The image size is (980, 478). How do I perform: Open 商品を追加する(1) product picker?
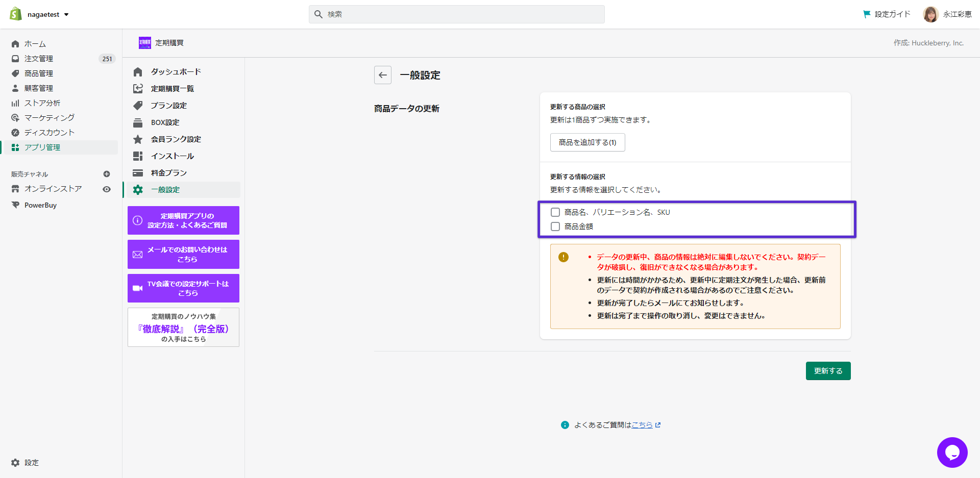(x=587, y=142)
